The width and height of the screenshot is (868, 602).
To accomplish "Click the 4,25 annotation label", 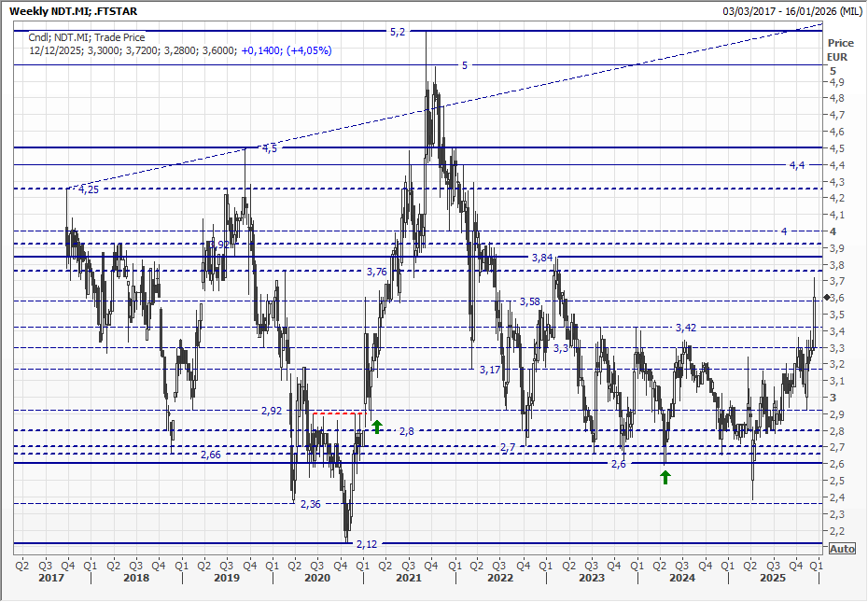I will pos(89,189).
